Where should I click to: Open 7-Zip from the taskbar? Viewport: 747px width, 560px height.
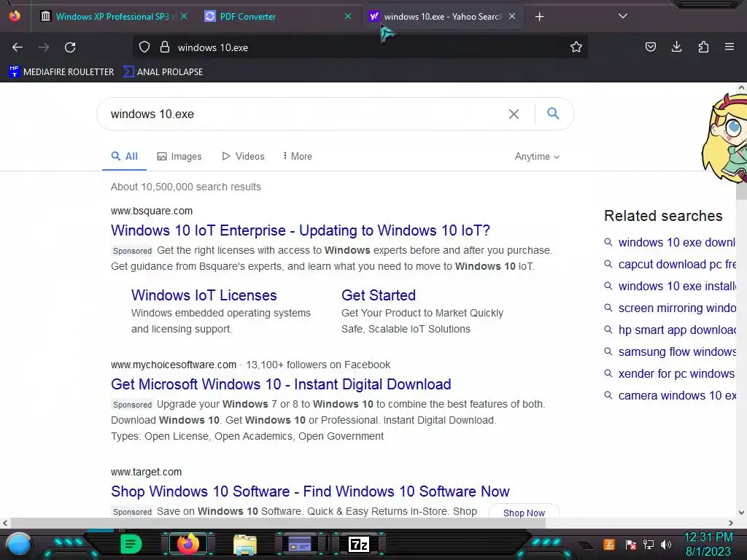[x=359, y=544]
